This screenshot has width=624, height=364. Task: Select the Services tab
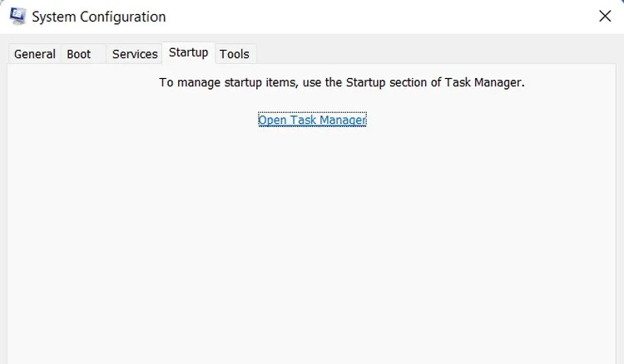(x=135, y=54)
